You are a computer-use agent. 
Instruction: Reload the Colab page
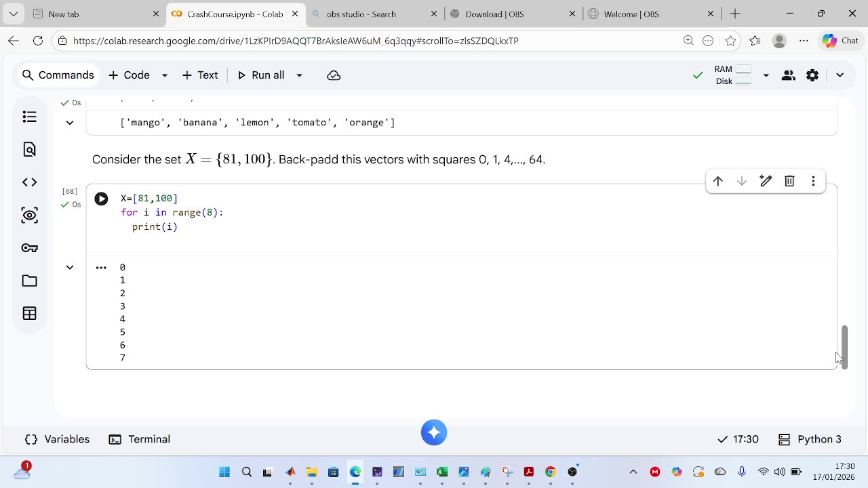point(38,41)
